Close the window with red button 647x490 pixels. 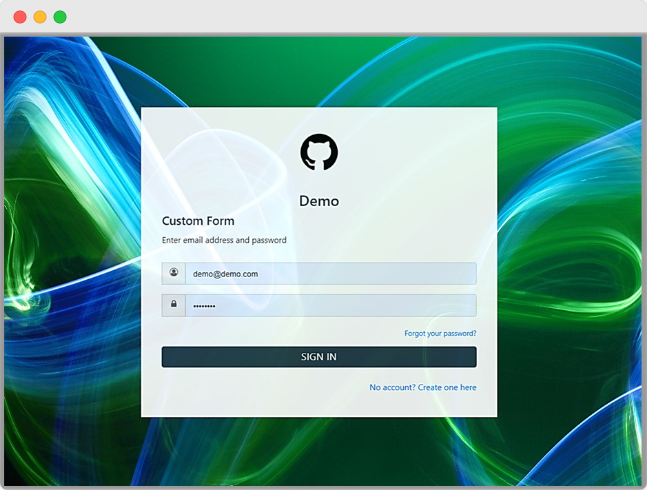[x=20, y=17]
